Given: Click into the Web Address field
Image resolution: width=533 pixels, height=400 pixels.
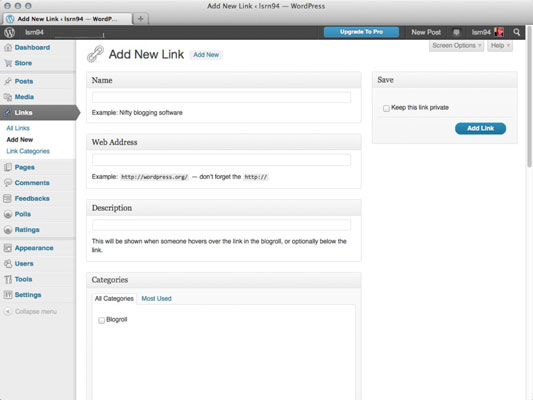Looking at the screenshot, I should point(221,160).
